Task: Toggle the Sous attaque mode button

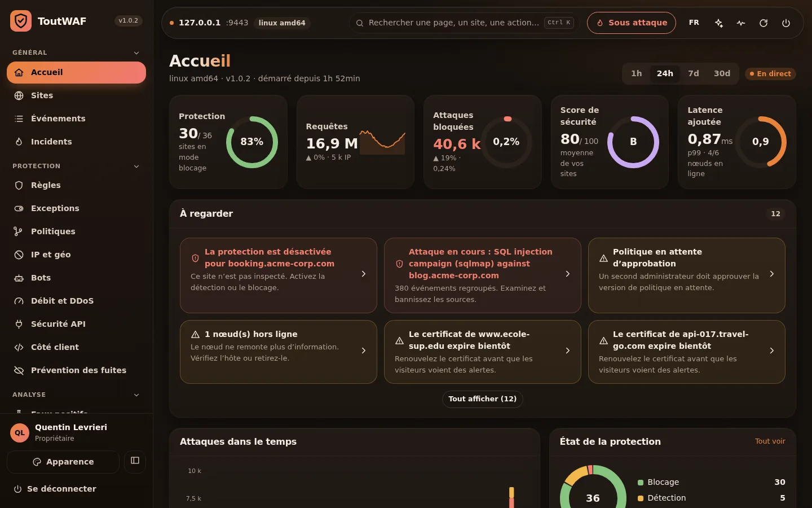Action: click(632, 23)
